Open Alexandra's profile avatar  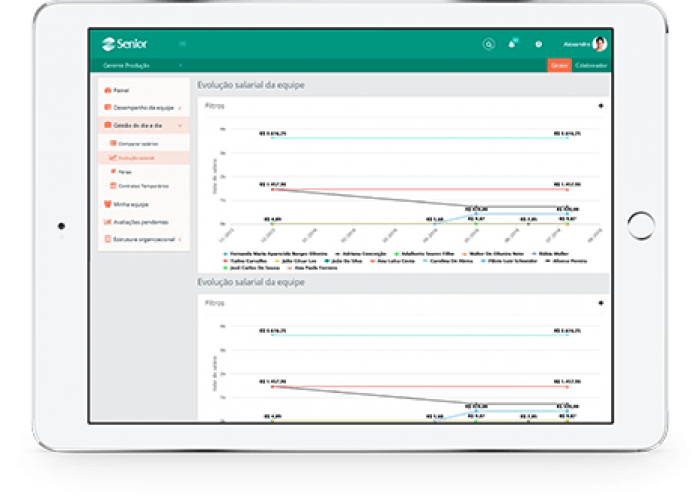599,44
